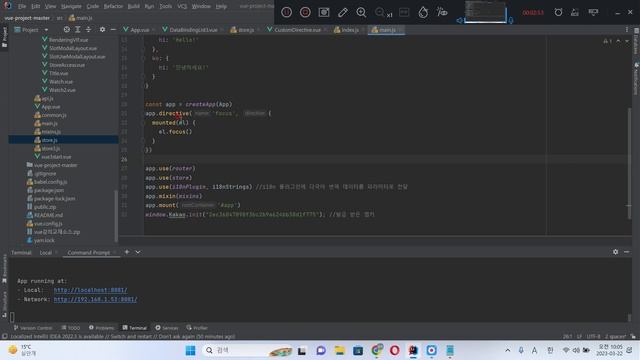The height and width of the screenshot is (360, 640).
Task: Hide the Project tool window
Action: click(x=113, y=29)
